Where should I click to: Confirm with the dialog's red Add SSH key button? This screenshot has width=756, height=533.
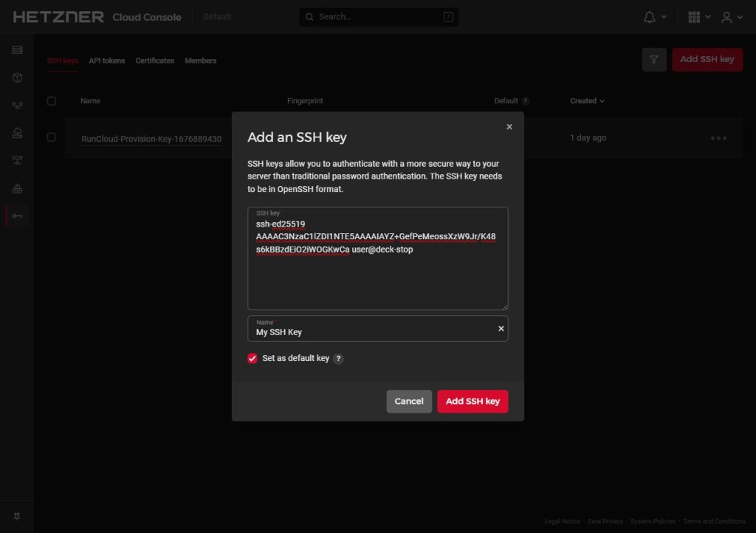tap(472, 401)
